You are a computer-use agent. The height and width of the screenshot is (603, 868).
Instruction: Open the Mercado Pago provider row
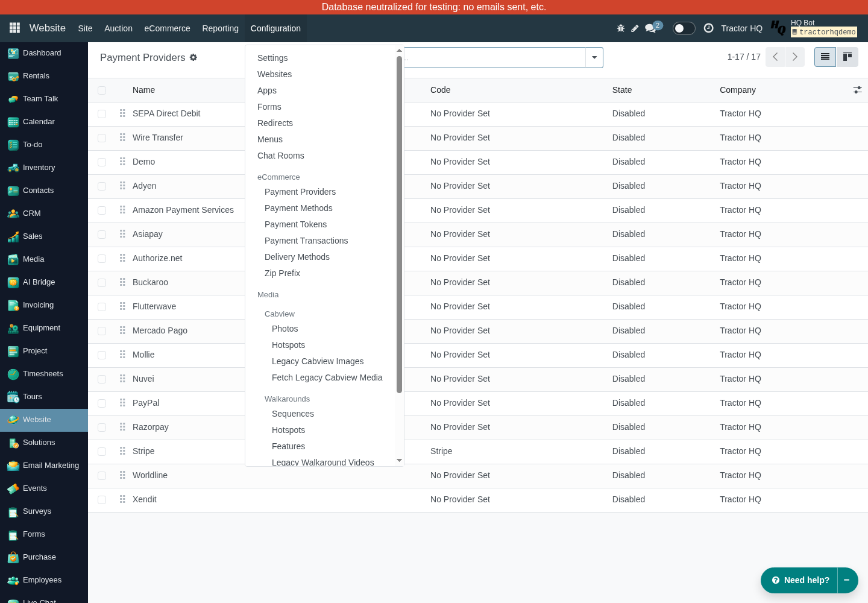pos(478,331)
